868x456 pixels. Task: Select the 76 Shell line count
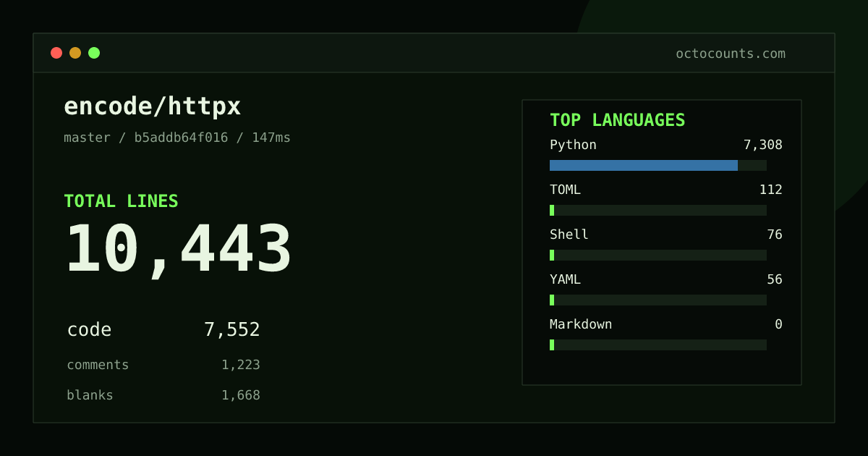(775, 235)
